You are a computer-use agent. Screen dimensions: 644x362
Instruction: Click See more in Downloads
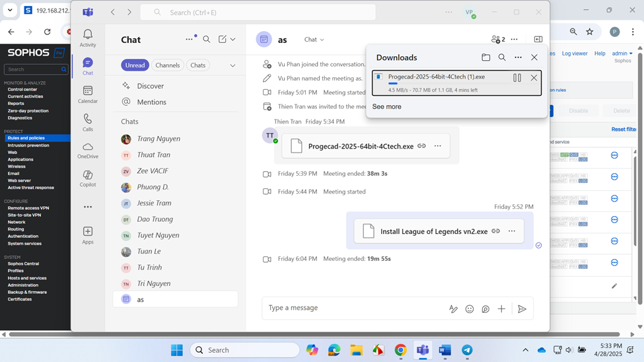pyautogui.click(x=386, y=106)
